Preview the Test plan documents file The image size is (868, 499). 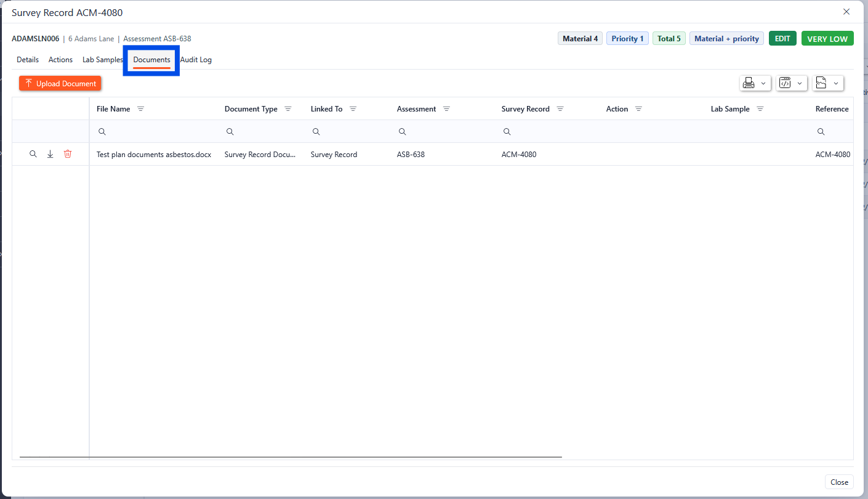[x=33, y=154]
